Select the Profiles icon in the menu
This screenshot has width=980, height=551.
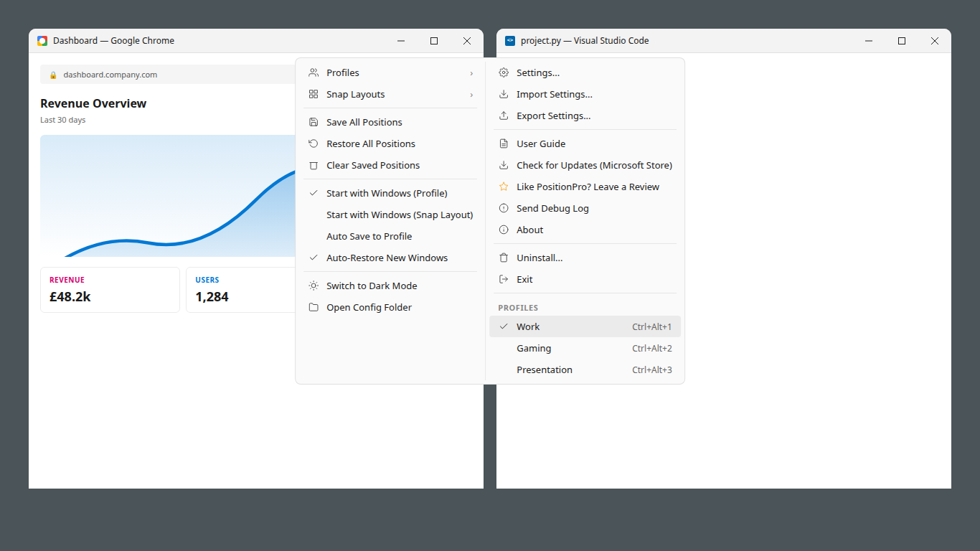coord(313,72)
